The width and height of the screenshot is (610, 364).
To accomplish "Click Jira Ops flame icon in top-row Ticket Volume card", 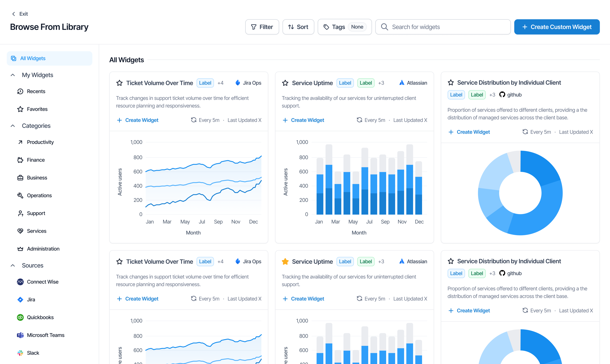I will [238, 83].
